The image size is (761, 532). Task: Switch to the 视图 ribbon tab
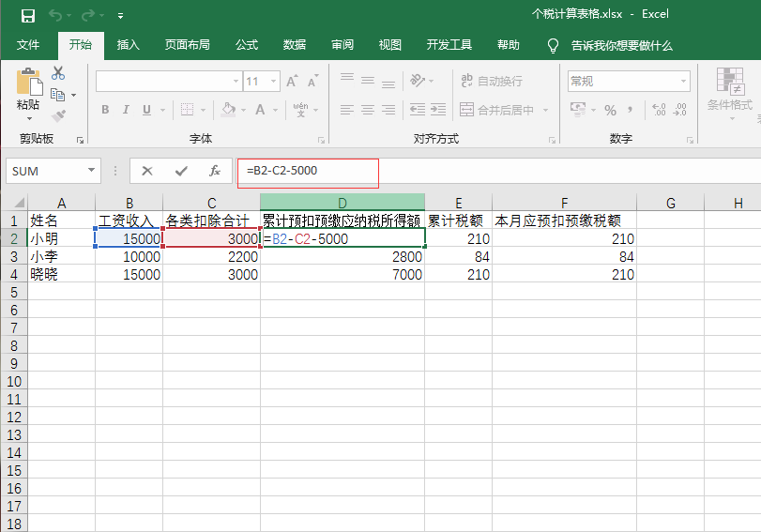click(x=389, y=45)
